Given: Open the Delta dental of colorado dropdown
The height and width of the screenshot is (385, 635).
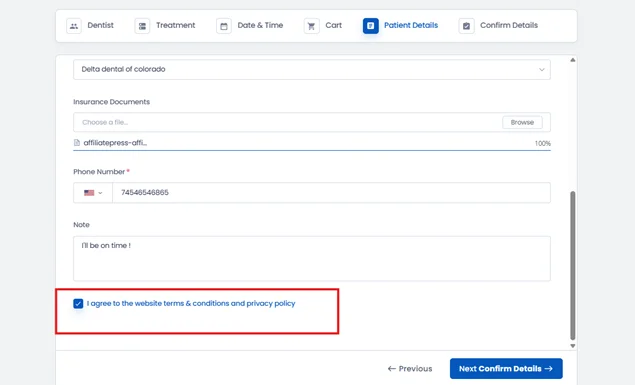Looking at the screenshot, I should point(312,69).
